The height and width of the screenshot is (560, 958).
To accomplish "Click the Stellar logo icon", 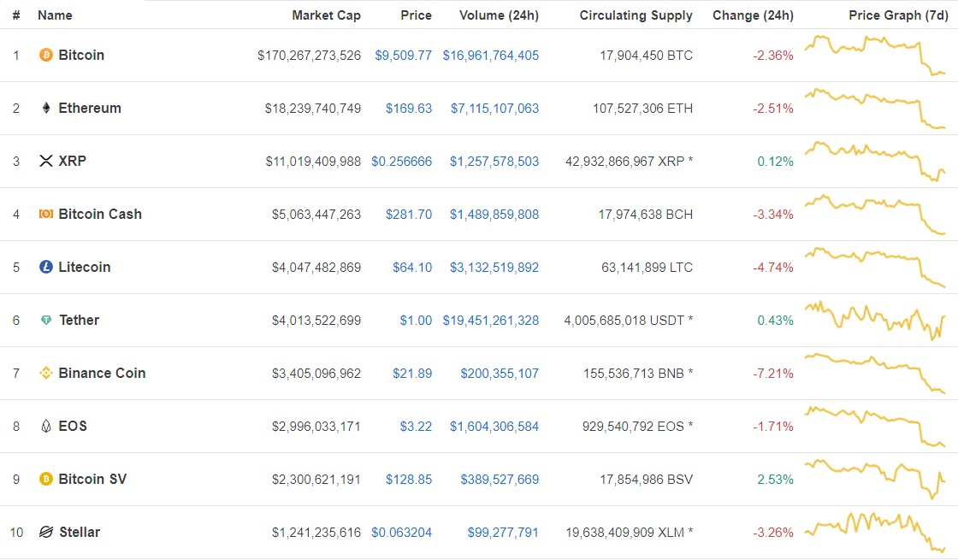I will tap(46, 532).
